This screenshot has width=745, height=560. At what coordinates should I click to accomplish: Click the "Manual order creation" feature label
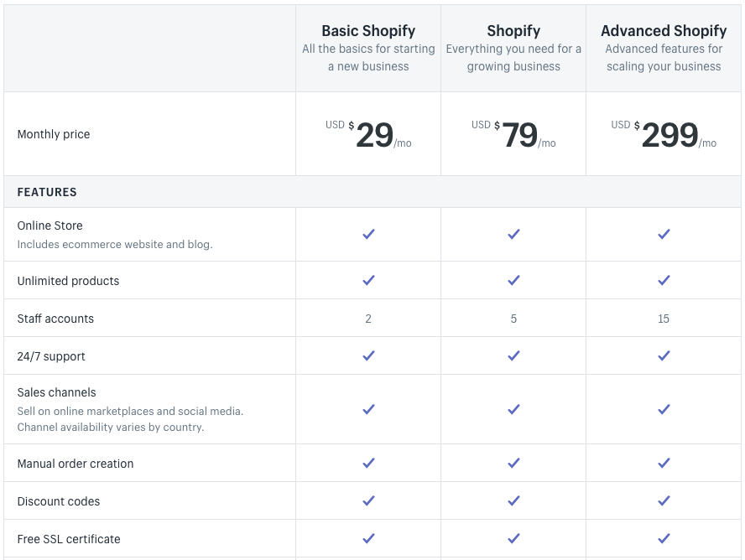click(76, 464)
